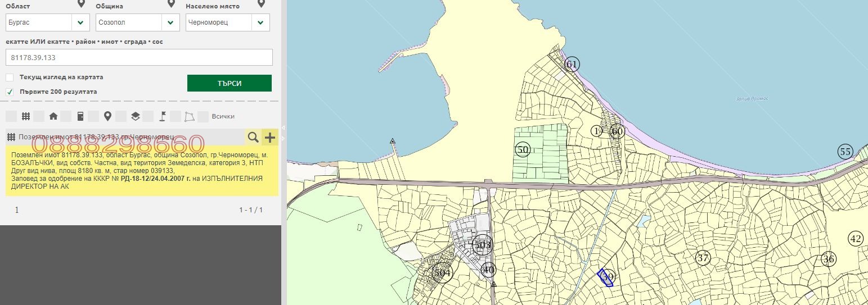Uncheck 'Първите 200 резултата' checkbox
This screenshot has height=305, width=868.
[10, 92]
